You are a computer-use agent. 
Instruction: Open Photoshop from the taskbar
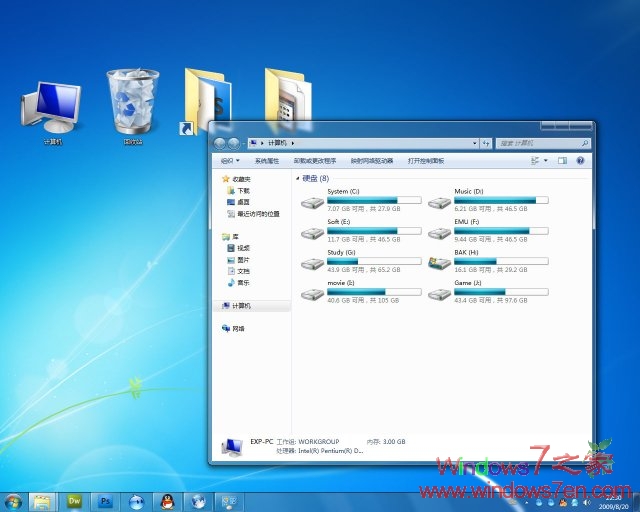[105, 501]
